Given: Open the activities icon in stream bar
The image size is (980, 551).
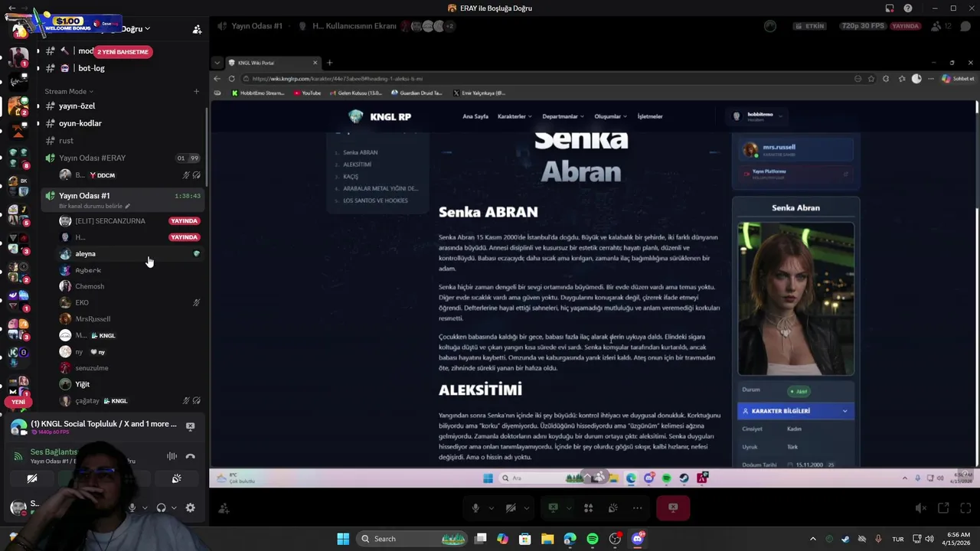Looking at the screenshot, I should point(588,508).
